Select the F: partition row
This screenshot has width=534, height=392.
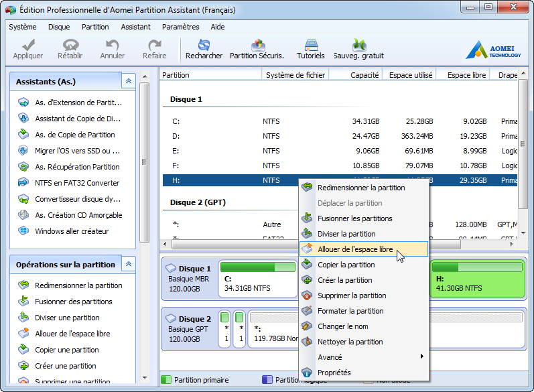pyautogui.click(x=340, y=166)
